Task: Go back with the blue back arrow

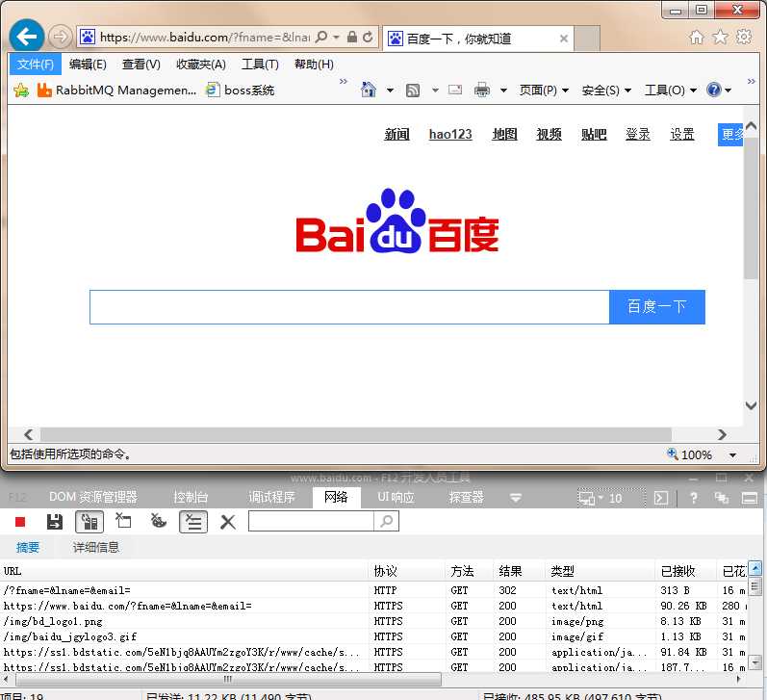Action: [x=26, y=36]
